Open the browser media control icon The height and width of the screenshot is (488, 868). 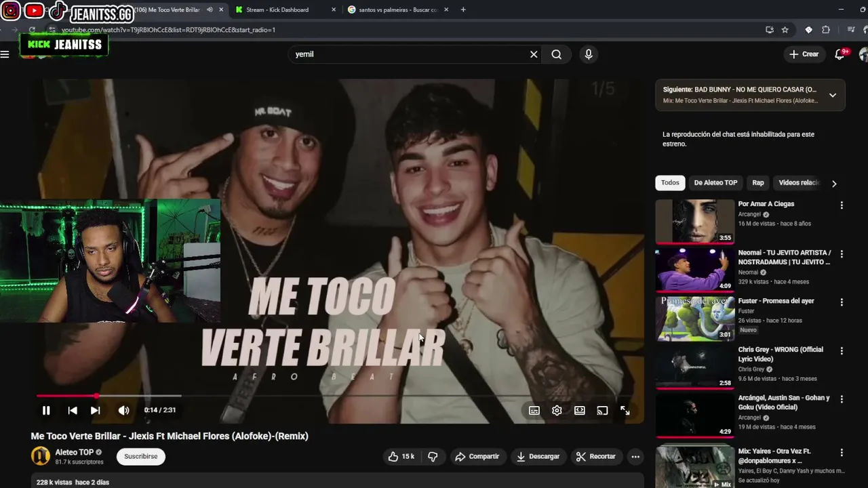[850, 30]
